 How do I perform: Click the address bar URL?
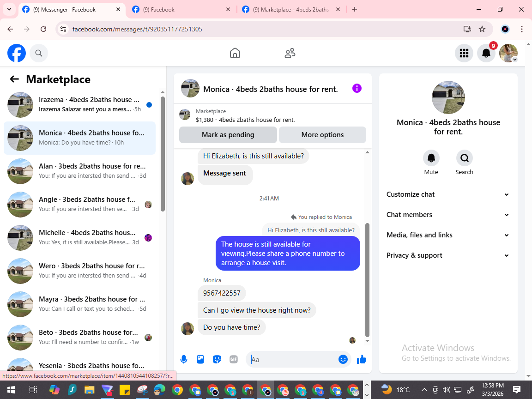coord(137,29)
